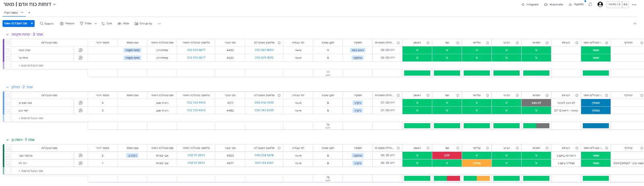This screenshot has width=644, height=186.
Task: Check the row checkbox for דוד לוי
Action: (x=8, y=163)
